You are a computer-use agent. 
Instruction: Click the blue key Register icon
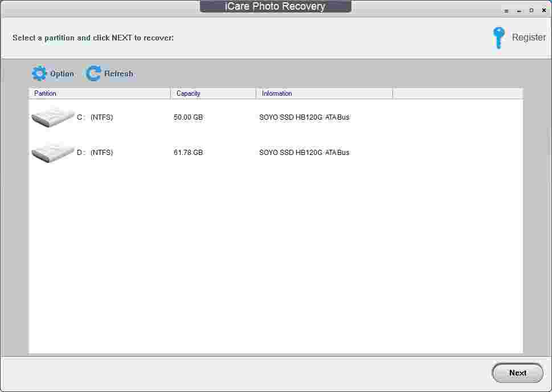[x=498, y=37]
